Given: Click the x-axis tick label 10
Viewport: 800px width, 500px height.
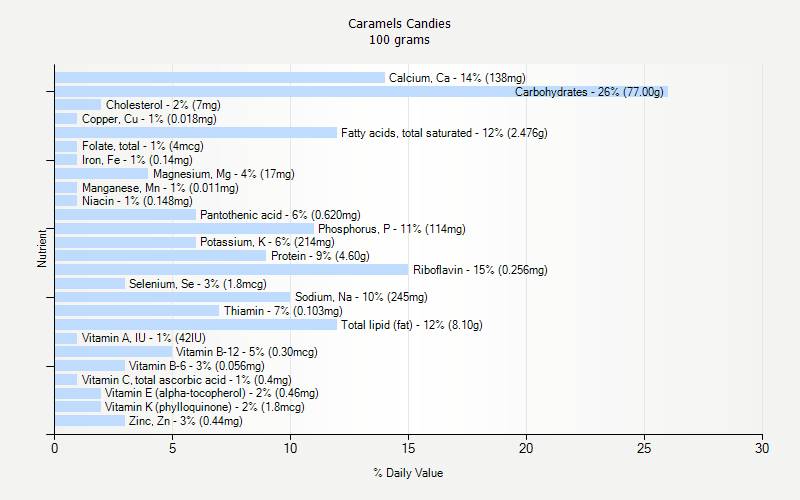Looking at the screenshot, I should click(x=290, y=448).
